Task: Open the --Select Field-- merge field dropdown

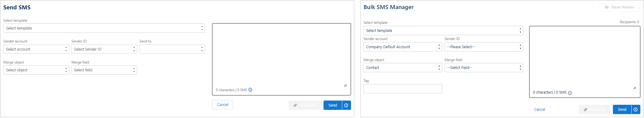Action: pos(484,68)
